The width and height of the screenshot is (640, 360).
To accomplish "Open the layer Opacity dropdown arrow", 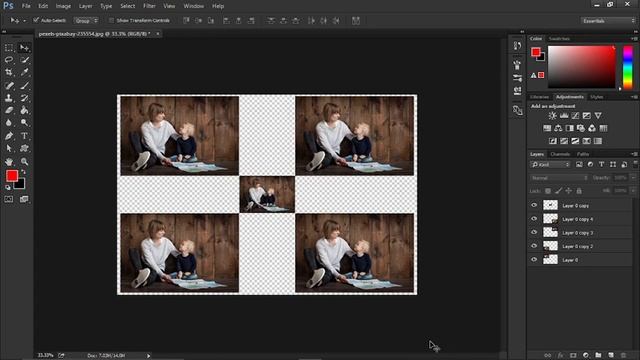I will (x=633, y=178).
